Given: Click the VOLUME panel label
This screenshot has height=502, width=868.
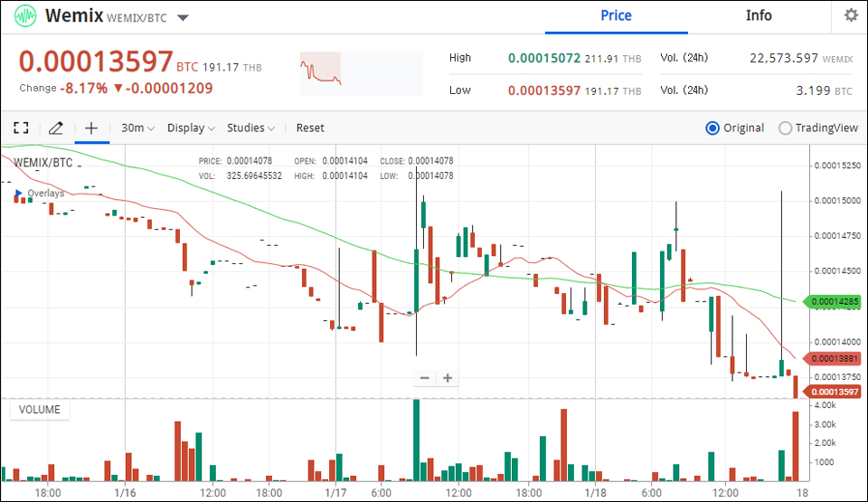Looking at the screenshot, I should click(40, 410).
